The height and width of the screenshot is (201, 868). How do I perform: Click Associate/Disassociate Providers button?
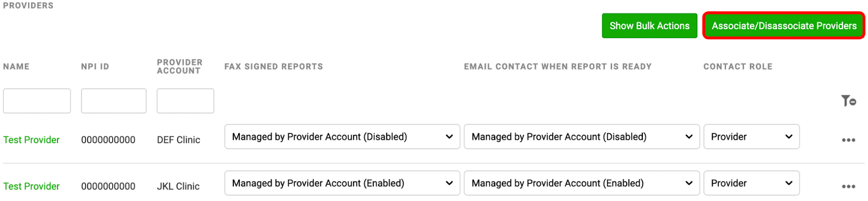[784, 26]
